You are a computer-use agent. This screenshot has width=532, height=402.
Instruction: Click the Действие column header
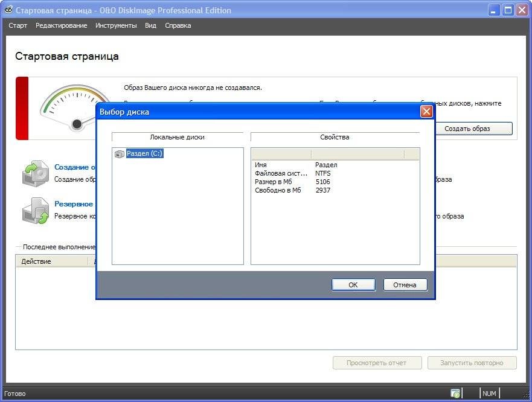tap(51, 261)
